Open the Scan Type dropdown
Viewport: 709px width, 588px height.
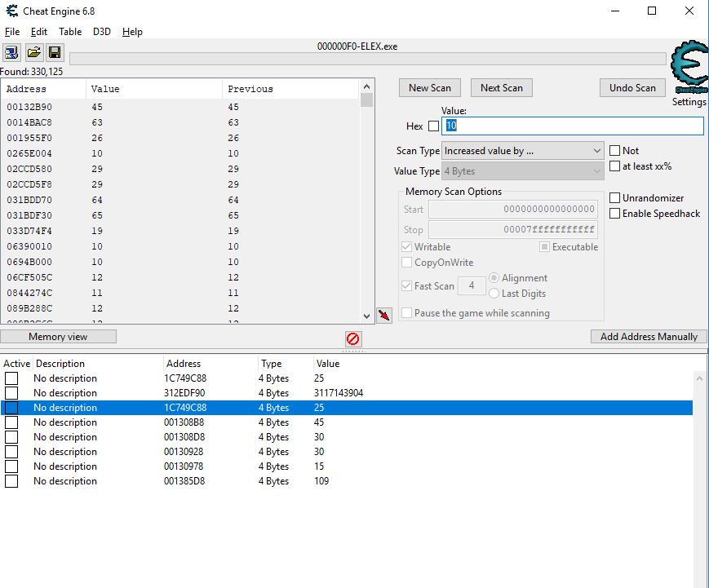[596, 150]
